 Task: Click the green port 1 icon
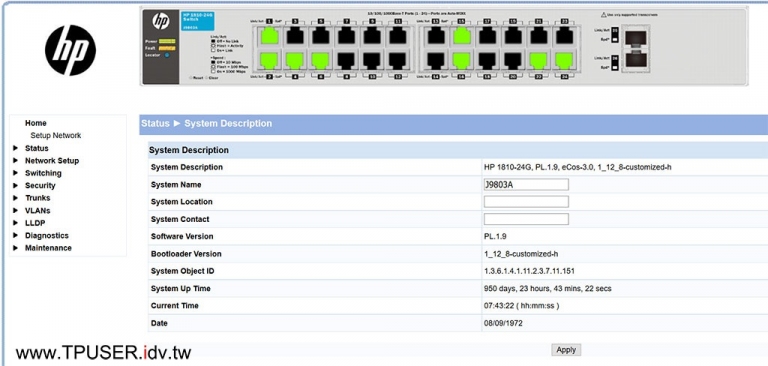pyautogui.click(x=269, y=36)
